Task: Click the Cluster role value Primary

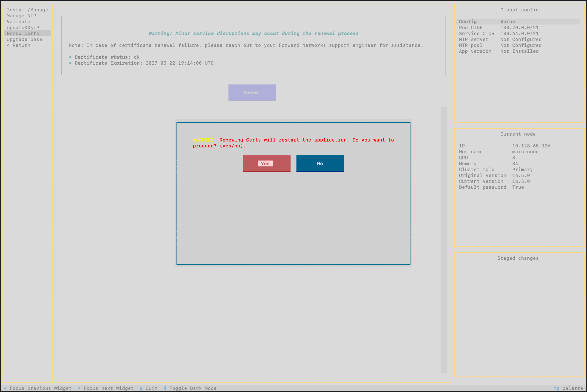Action: [522, 170]
